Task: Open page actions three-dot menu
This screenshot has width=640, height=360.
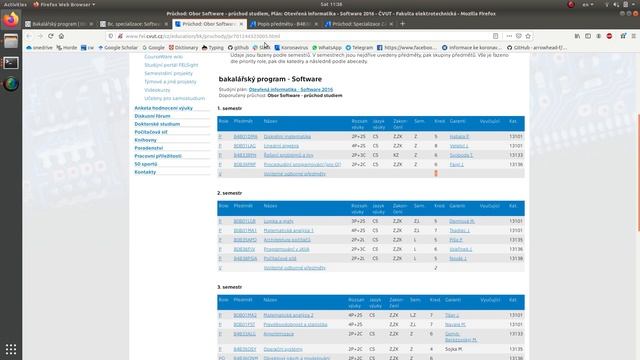Action: (x=509, y=36)
